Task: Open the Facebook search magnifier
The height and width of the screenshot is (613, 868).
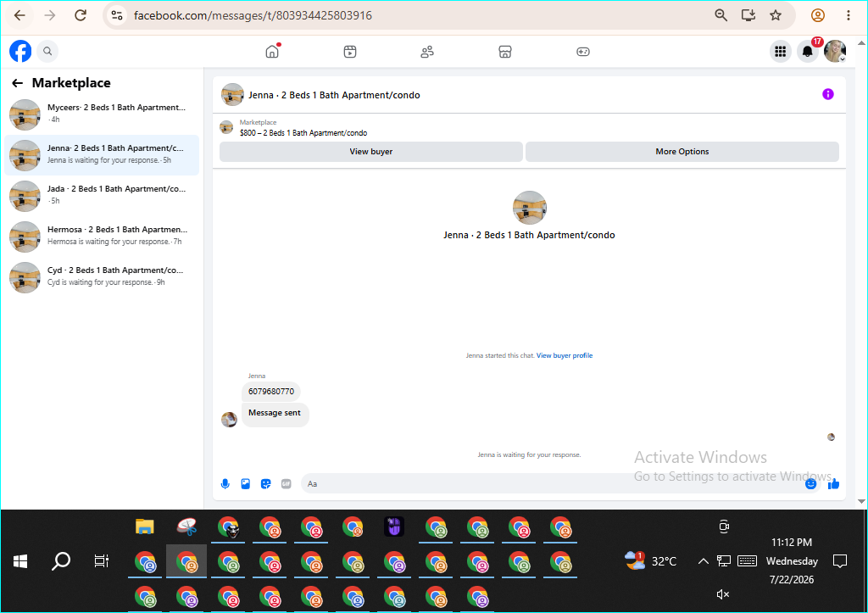Action: (x=47, y=52)
